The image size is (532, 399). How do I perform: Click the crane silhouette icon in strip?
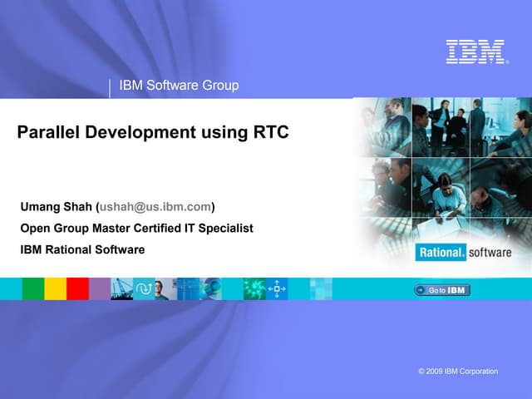pyautogui.click(x=121, y=288)
